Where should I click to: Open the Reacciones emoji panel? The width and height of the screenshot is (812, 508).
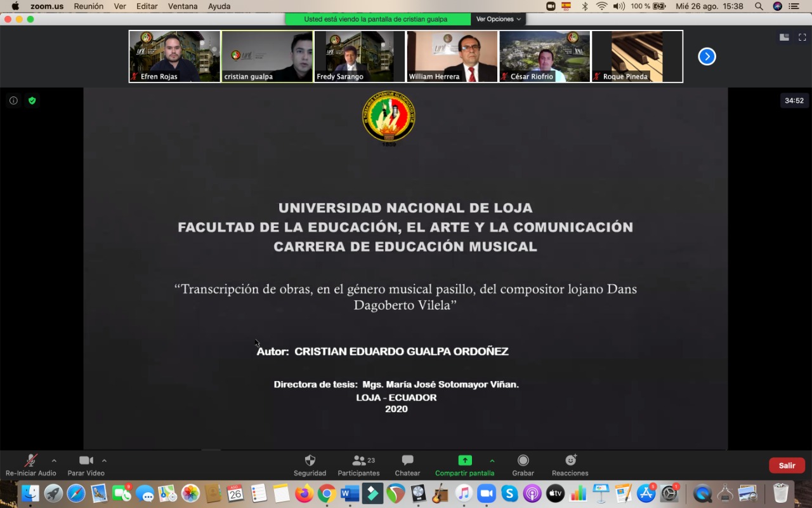[x=569, y=465]
